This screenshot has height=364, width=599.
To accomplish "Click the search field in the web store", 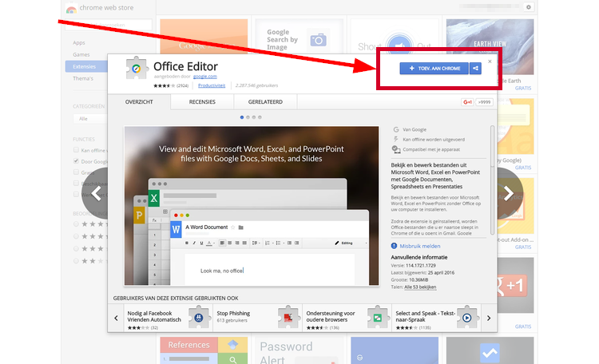I will click(x=109, y=25).
